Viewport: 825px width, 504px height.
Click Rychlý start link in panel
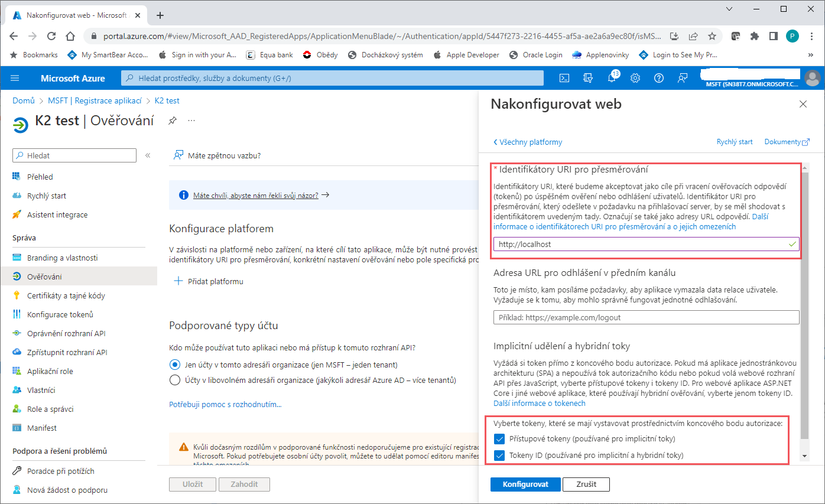(735, 142)
